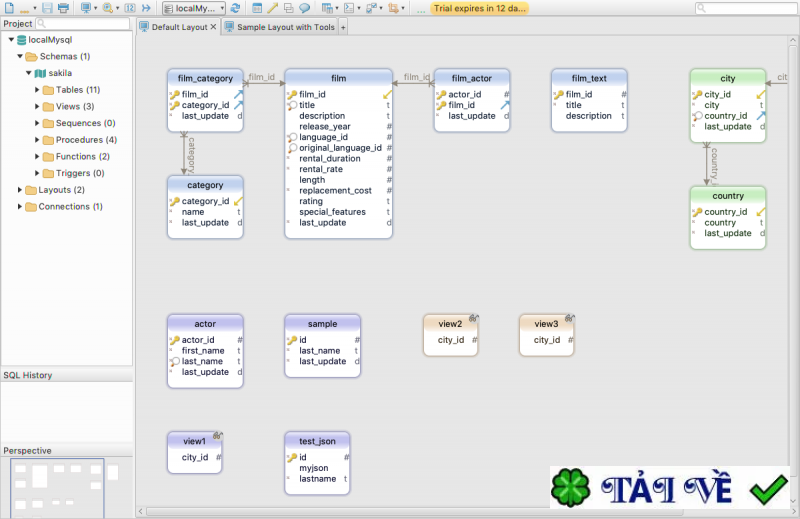This screenshot has height=519, width=800.
Task: Select the film_actor table header
Action: point(471,78)
